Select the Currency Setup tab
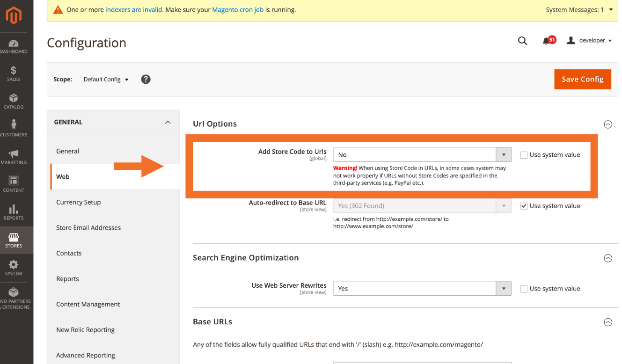Image resolution: width=622 pixels, height=364 pixels. pyautogui.click(x=78, y=202)
